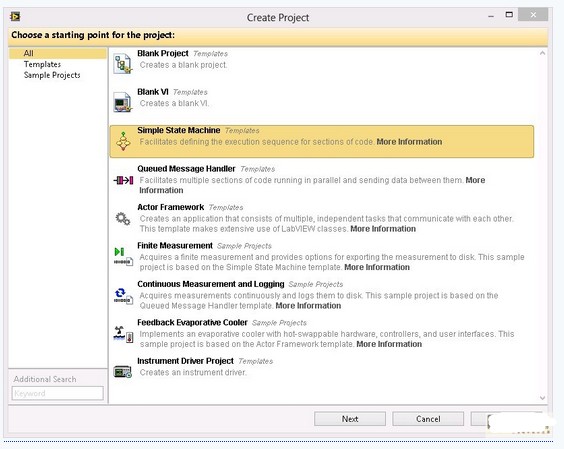Click 'Creates an instrument driver.' description
This screenshot has height=449, width=564.
[193, 372]
